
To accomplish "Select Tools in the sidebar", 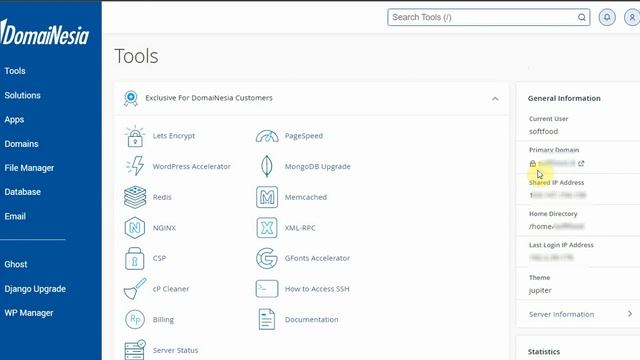I will 15,71.
